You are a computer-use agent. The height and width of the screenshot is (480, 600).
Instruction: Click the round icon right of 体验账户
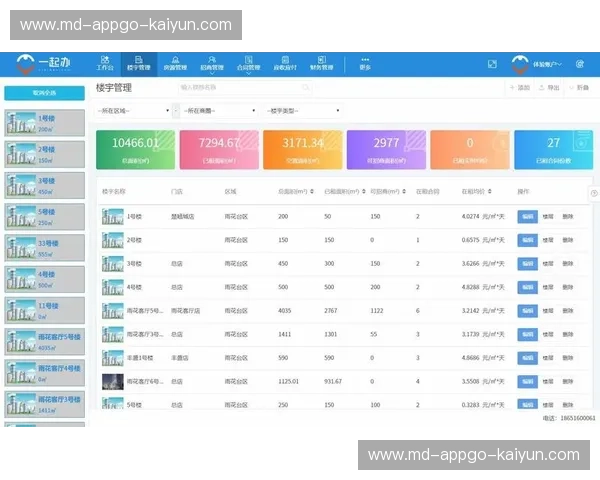click(x=580, y=64)
